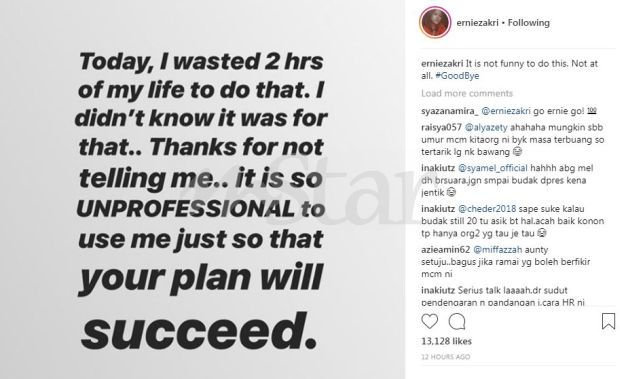The image size is (620, 379).
Task: View the 13,128 likes list
Action: 446,341
